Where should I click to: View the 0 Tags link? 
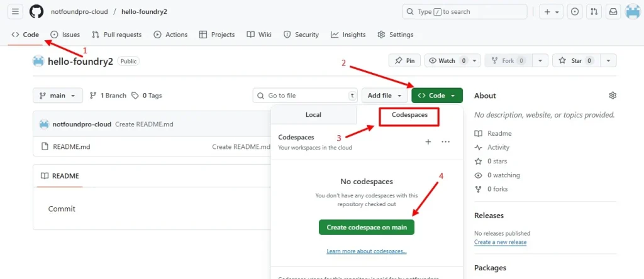[x=147, y=96]
